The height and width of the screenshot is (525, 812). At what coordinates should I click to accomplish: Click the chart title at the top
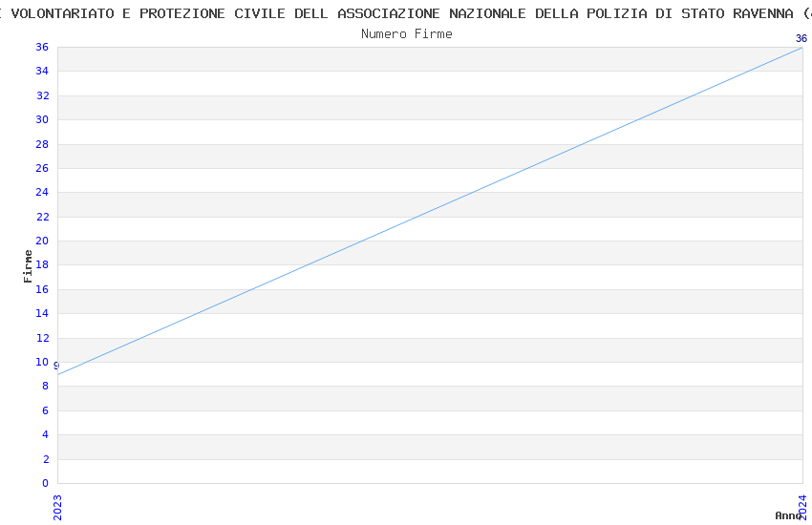(x=406, y=13)
